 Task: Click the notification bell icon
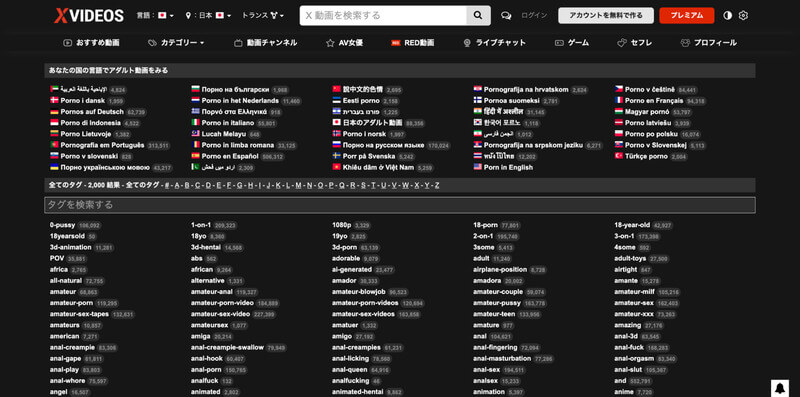(780, 387)
